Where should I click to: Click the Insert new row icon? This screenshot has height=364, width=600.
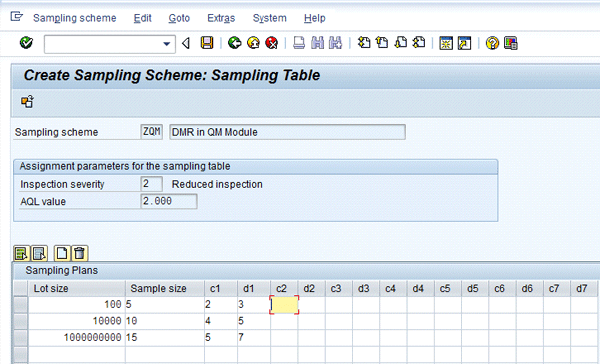(x=62, y=253)
